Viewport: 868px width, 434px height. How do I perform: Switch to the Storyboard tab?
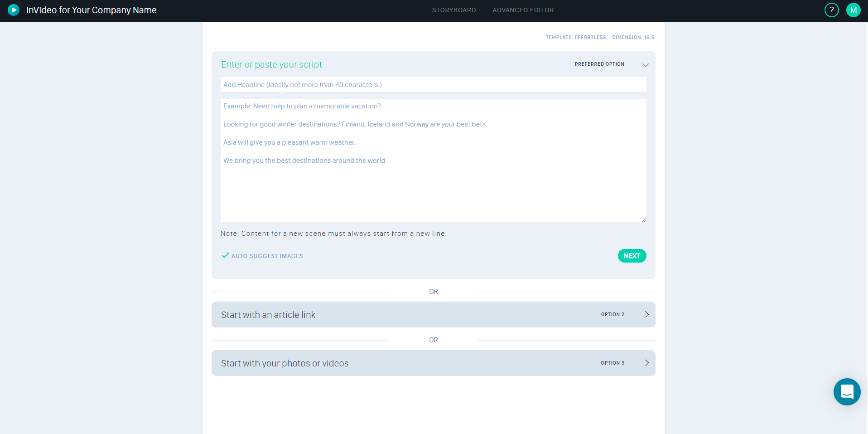tap(453, 10)
